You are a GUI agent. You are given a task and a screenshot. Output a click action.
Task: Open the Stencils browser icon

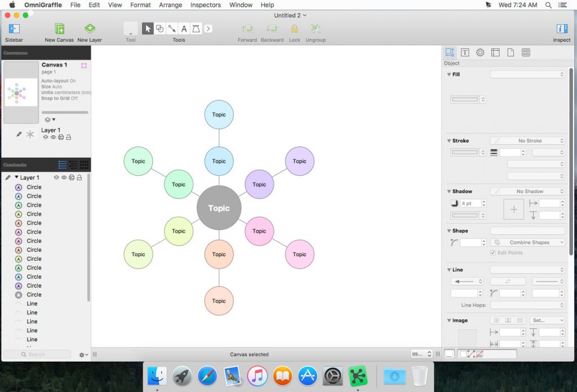coord(525,52)
